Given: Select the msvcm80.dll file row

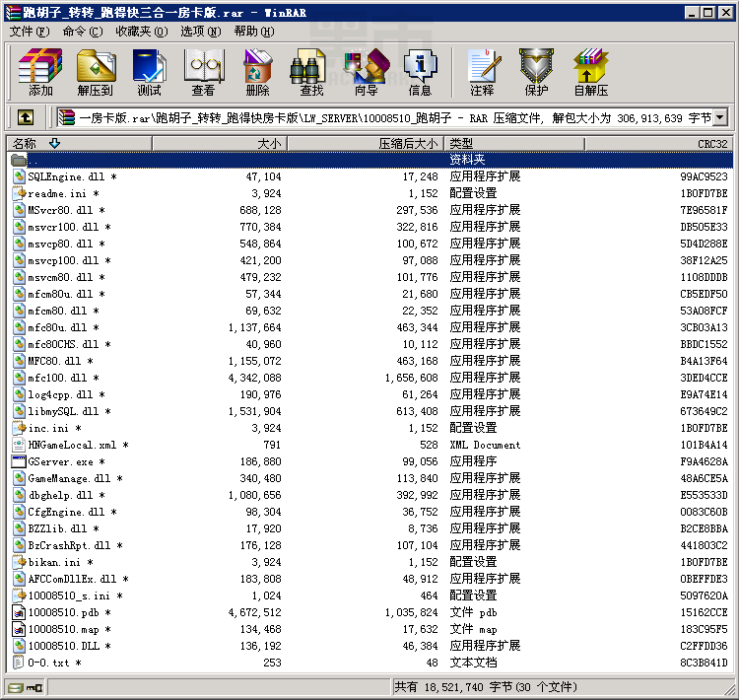Looking at the screenshot, I should tap(369, 277).
